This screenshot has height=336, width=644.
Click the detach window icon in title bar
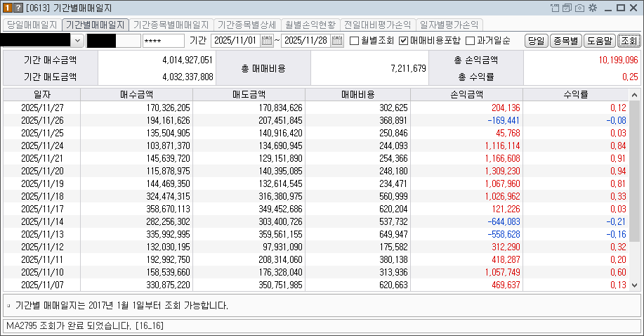(555, 8)
